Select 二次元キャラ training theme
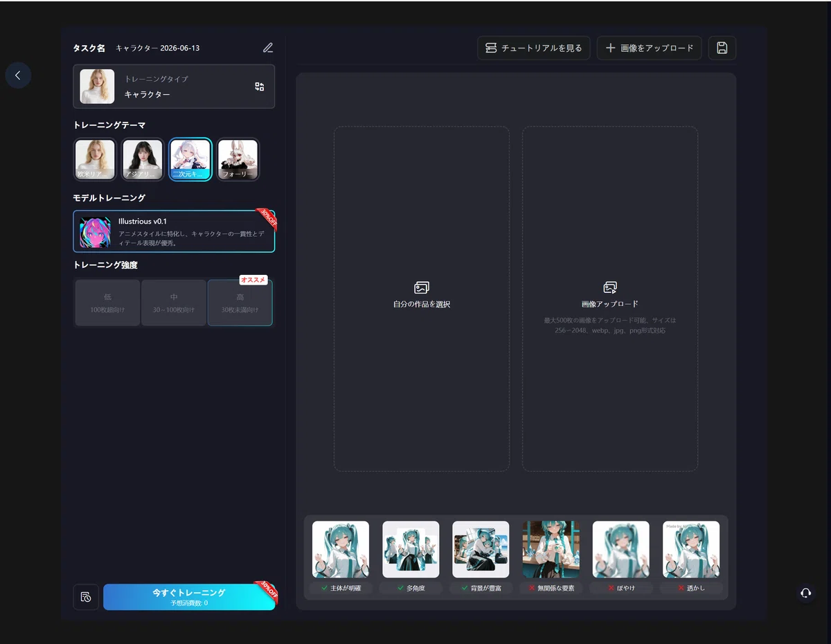 point(190,160)
